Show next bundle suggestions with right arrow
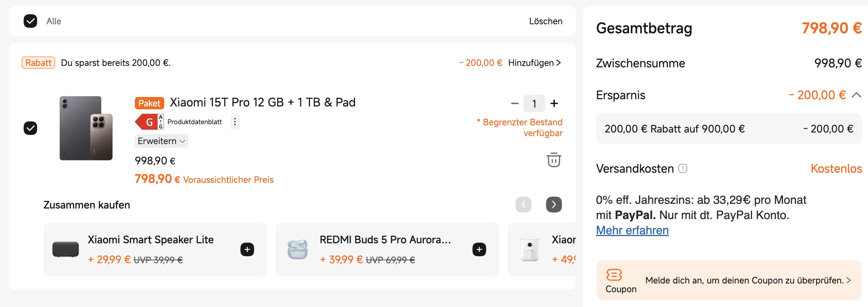 click(x=554, y=205)
